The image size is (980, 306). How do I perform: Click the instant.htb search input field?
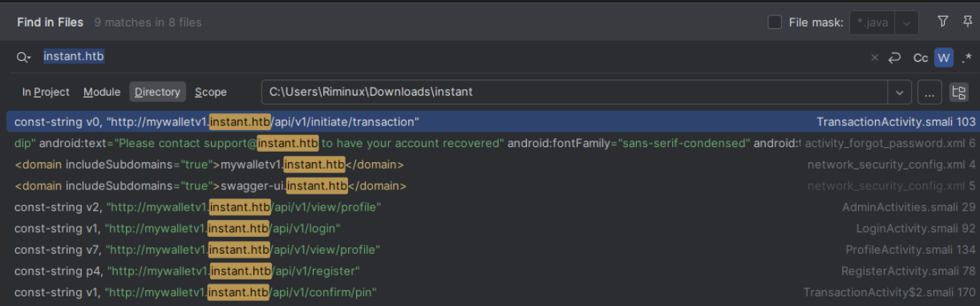449,57
